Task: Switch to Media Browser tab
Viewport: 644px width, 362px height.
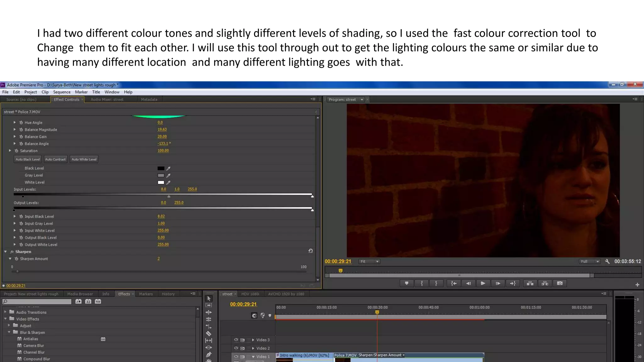Action: [80, 294]
